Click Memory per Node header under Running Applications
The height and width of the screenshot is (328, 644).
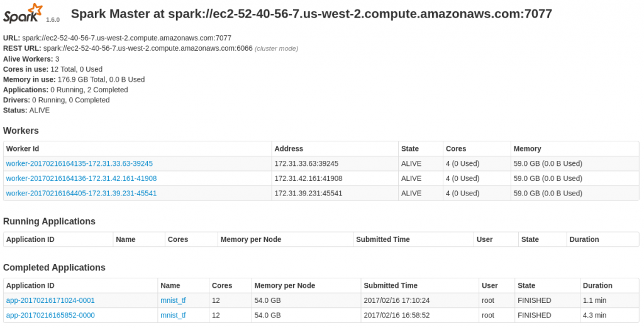pyautogui.click(x=251, y=239)
